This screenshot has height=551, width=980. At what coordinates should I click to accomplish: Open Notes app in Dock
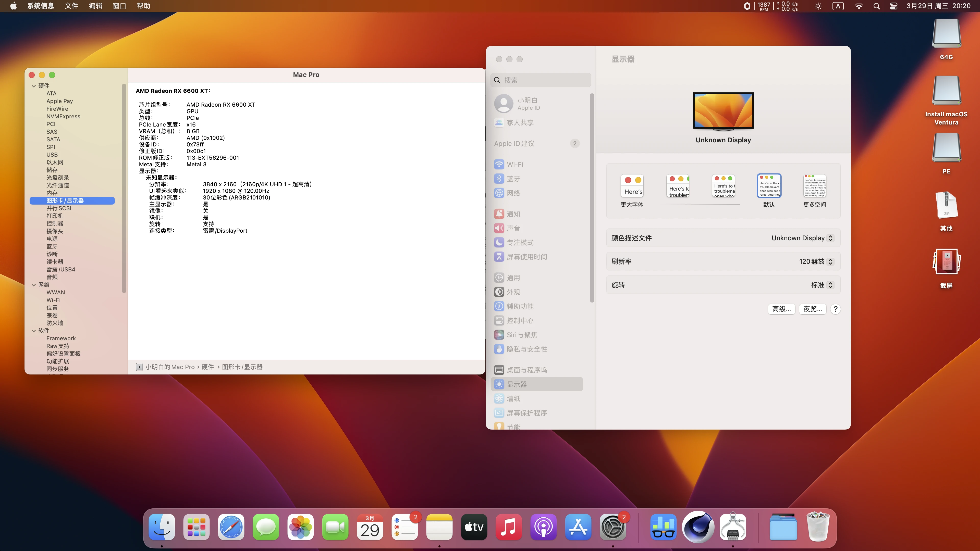point(439,527)
